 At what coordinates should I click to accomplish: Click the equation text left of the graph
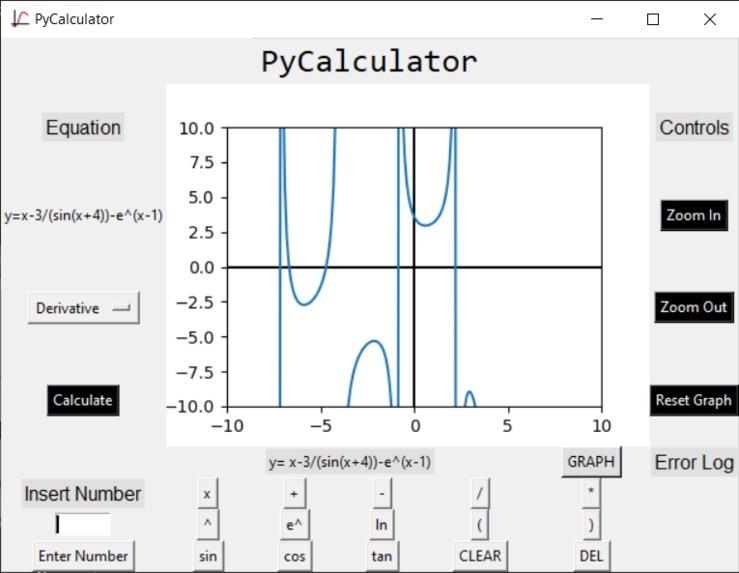(x=83, y=216)
